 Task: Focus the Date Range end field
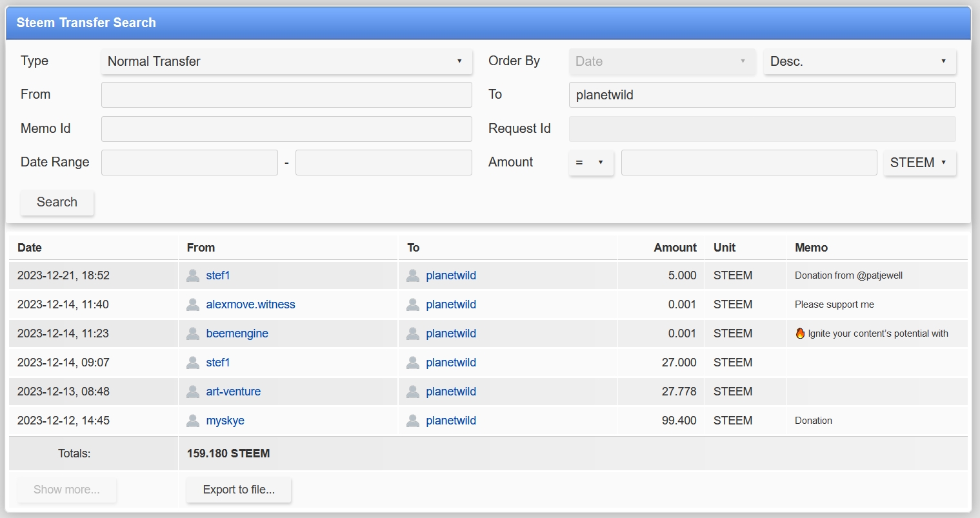[x=384, y=163]
